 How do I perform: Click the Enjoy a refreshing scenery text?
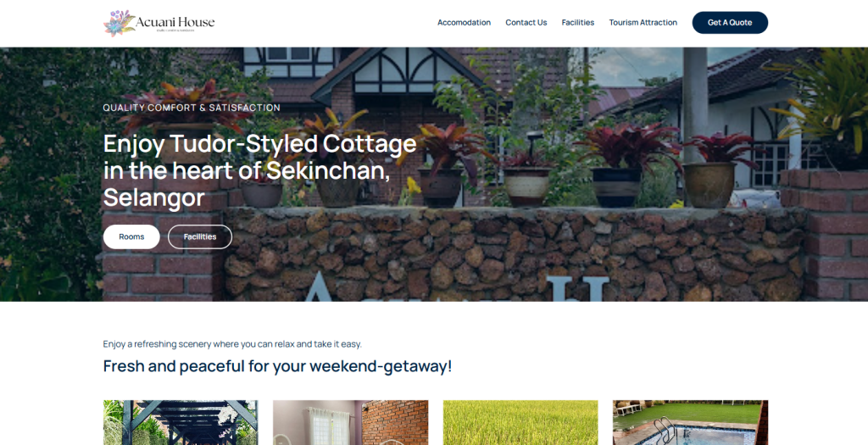232,344
